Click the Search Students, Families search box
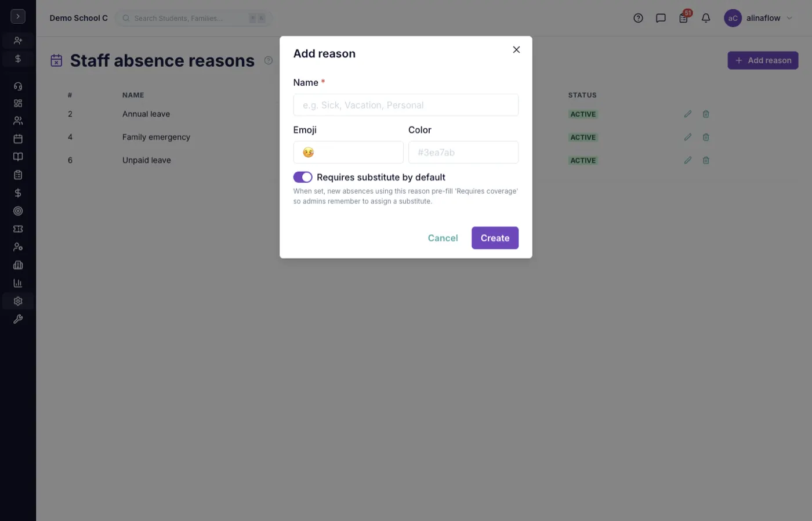This screenshot has height=521, width=812. 194,18
